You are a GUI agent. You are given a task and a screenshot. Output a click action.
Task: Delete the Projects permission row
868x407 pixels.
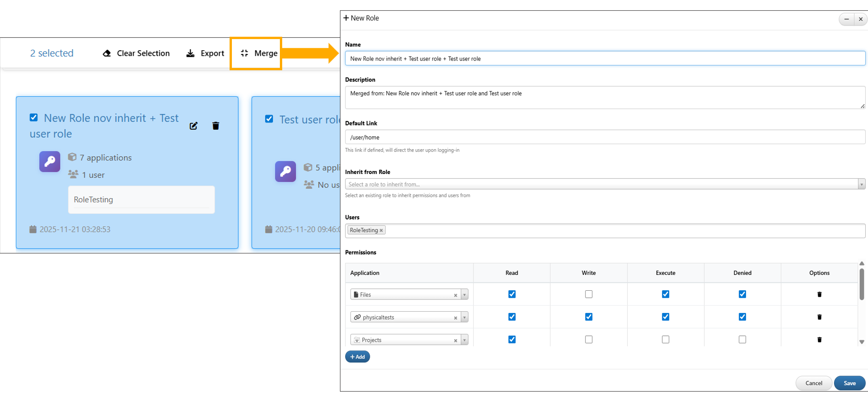(819, 340)
